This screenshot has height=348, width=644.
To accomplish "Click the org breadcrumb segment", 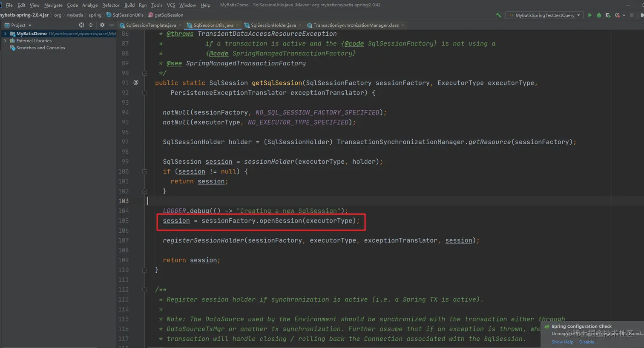I will (57, 15).
